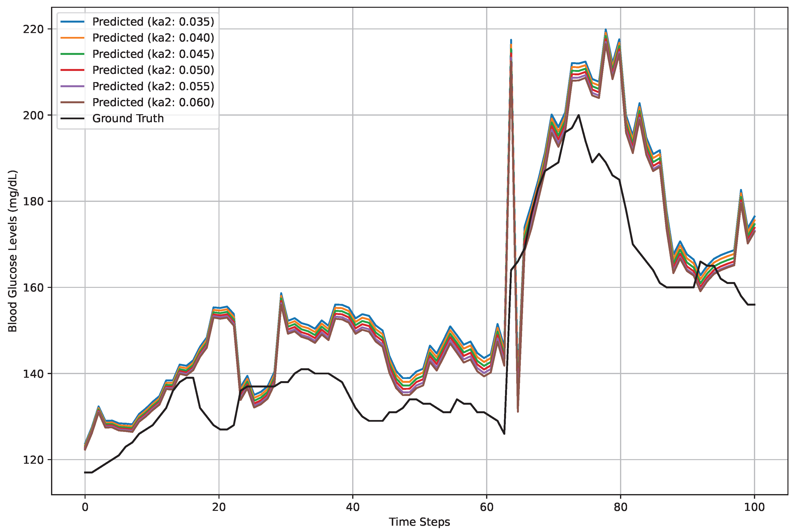Click the purple ka2 0.055 legend line
Viewport: 795px width, 532px height.
tap(72, 86)
